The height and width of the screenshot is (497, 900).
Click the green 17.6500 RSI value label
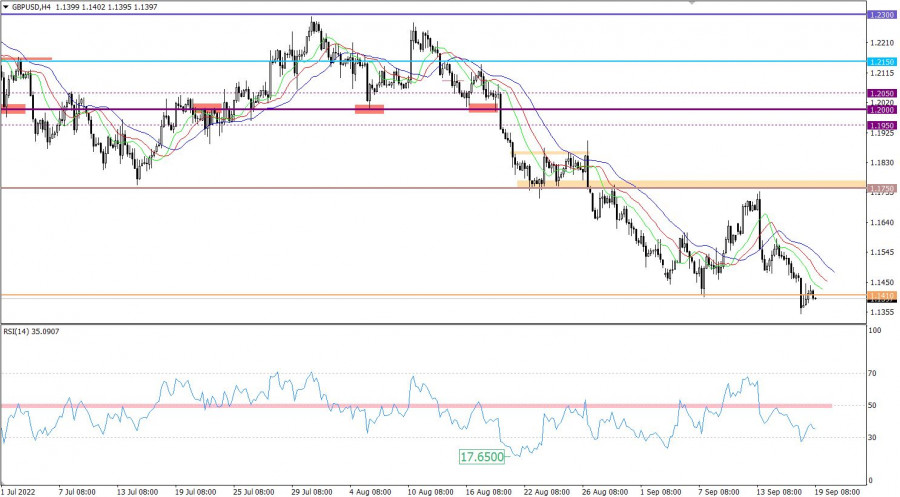click(x=482, y=456)
